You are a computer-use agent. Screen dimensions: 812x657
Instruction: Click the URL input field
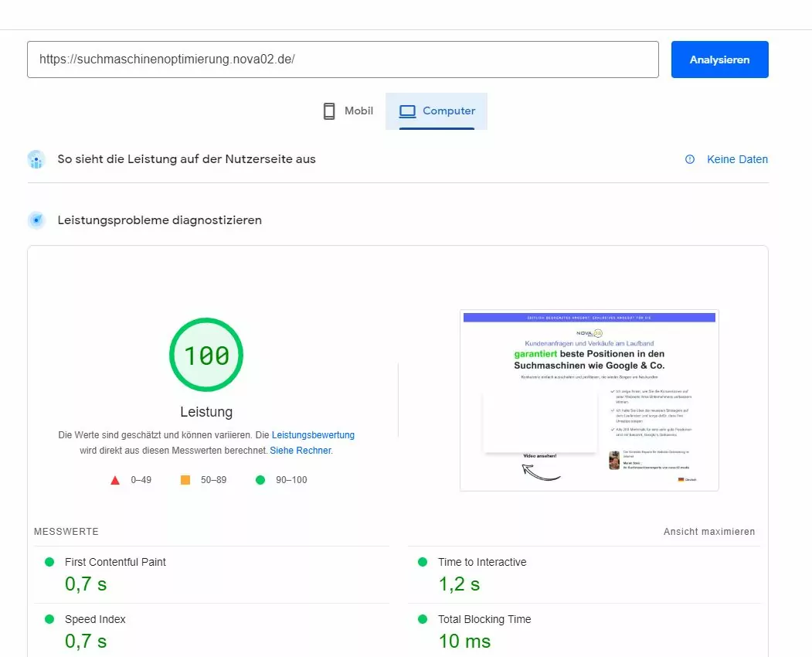click(342, 60)
